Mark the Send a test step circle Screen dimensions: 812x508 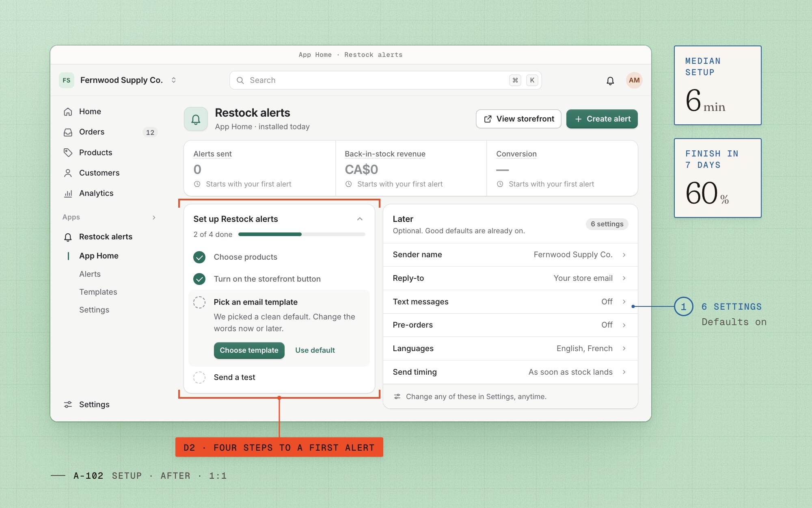(199, 377)
